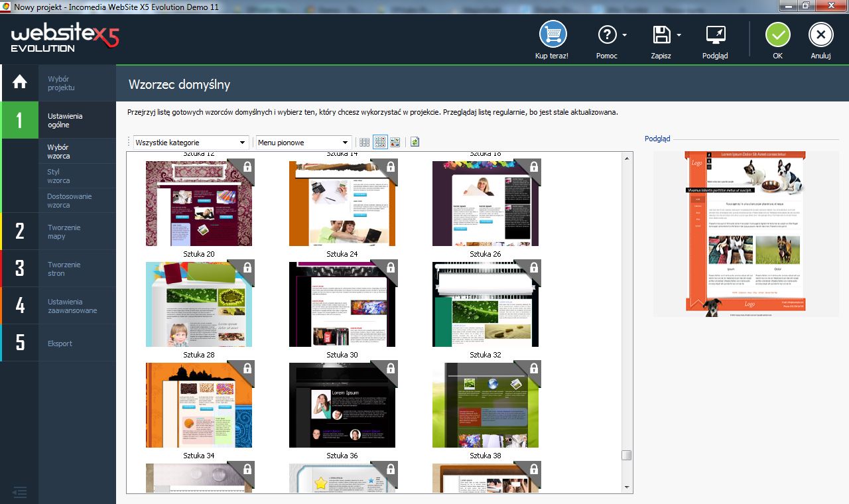849x504 pixels.
Task: Open the Menu pionowe dropdown
Action: click(x=304, y=143)
